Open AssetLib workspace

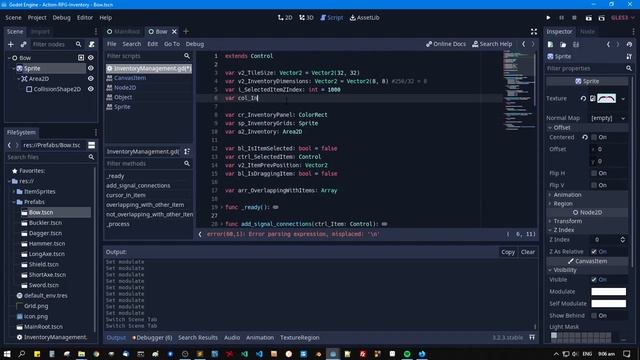pyautogui.click(x=364, y=18)
